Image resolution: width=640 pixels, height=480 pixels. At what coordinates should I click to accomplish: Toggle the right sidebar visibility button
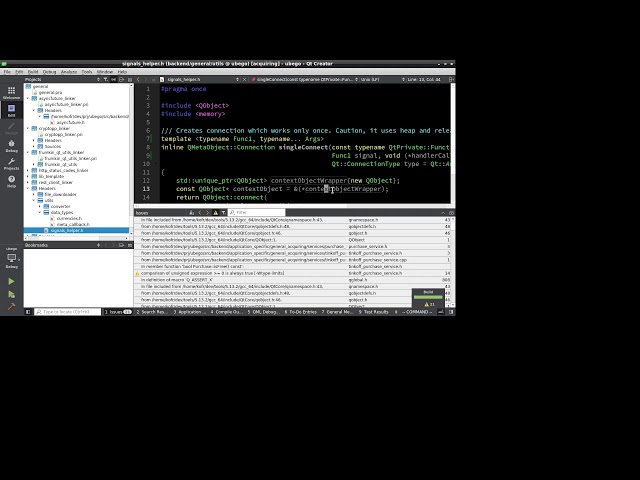451,312
